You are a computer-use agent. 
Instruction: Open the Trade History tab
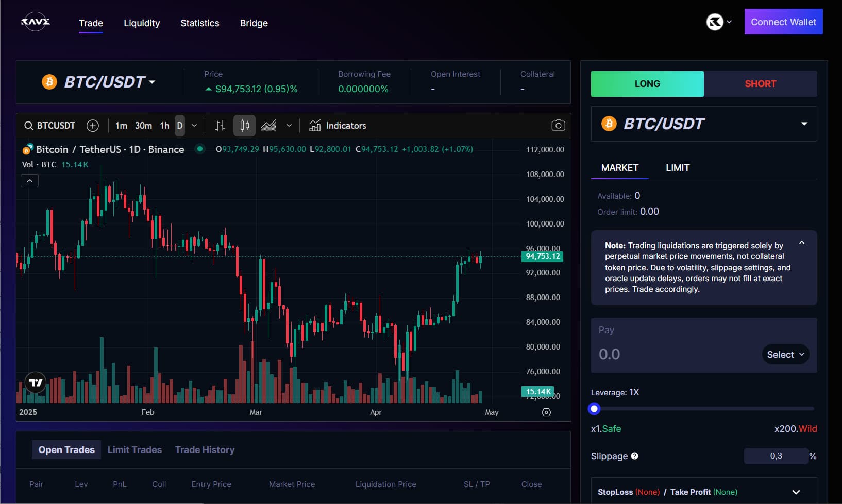tap(205, 449)
